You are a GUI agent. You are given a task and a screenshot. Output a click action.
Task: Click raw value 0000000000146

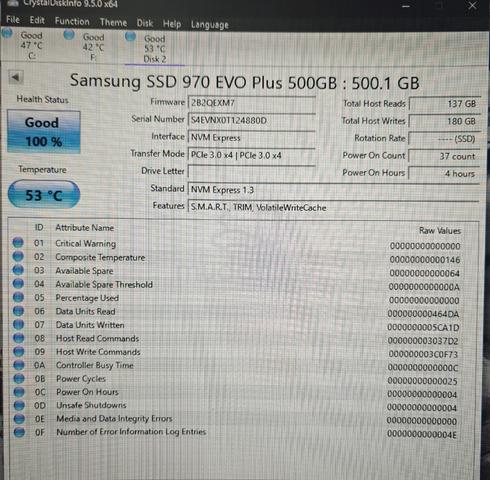coord(425,259)
